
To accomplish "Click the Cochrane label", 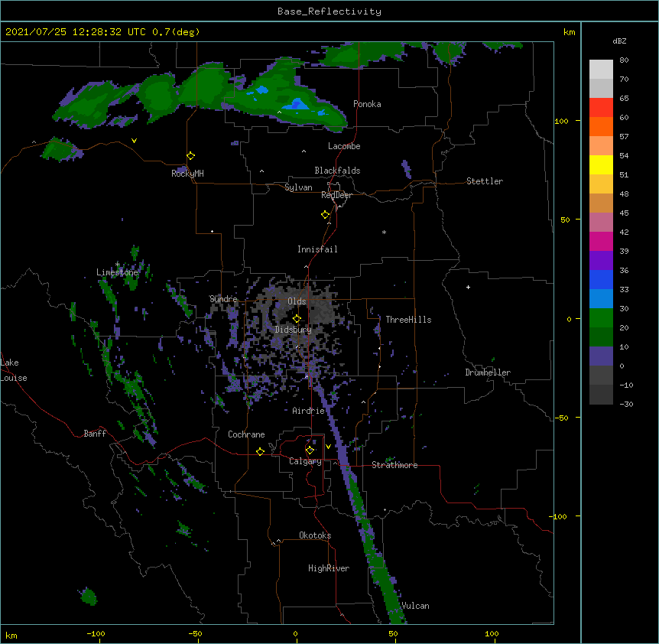I will click(246, 434).
